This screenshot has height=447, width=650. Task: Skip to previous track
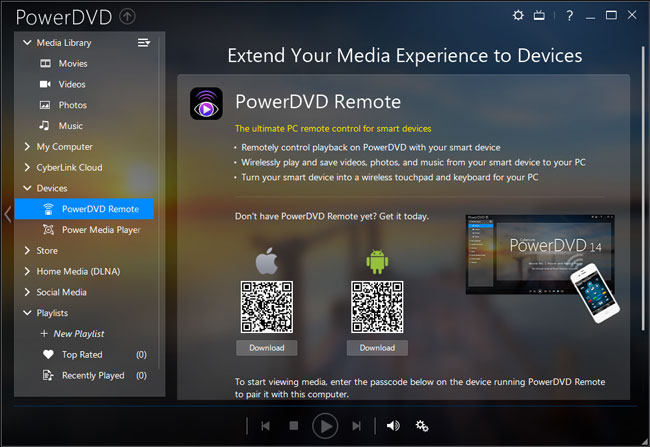click(x=266, y=426)
